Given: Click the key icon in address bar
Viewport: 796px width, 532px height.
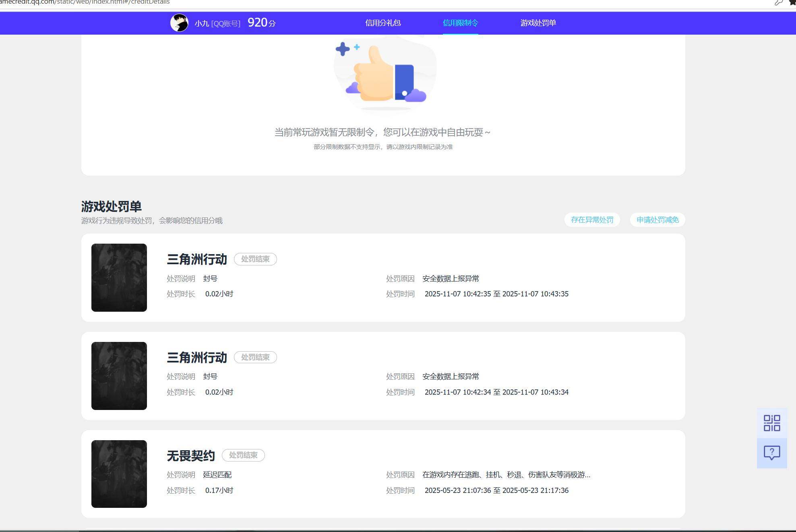Looking at the screenshot, I should (x=779, y=2).
